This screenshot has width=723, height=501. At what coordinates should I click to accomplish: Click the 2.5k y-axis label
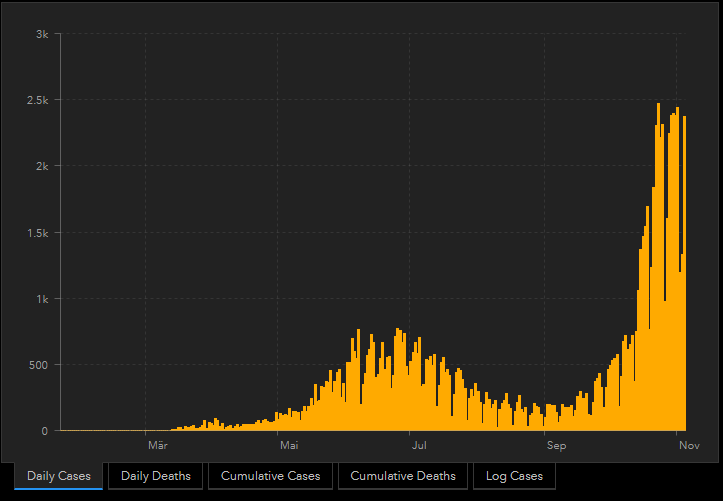coord(37,100)
